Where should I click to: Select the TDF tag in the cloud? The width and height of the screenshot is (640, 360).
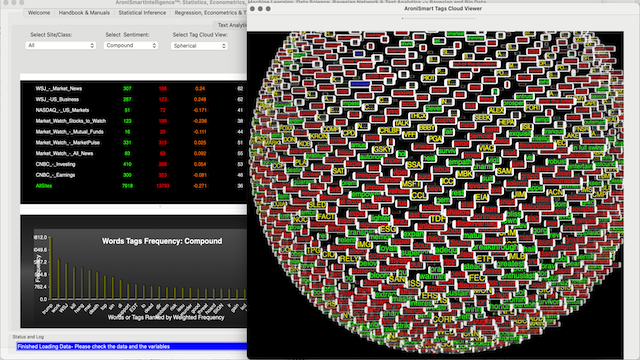tap(438, 219)
